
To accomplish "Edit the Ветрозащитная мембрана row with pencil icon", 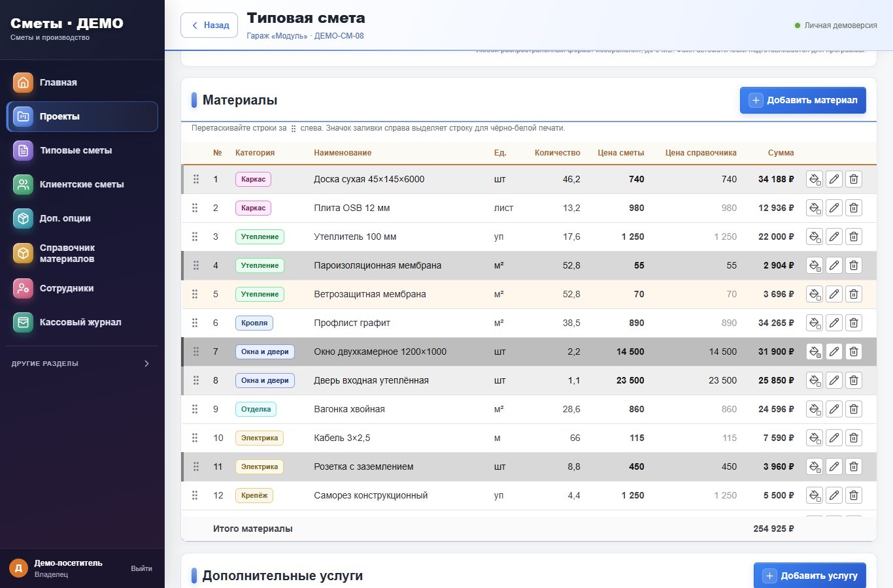I will 834,294.
